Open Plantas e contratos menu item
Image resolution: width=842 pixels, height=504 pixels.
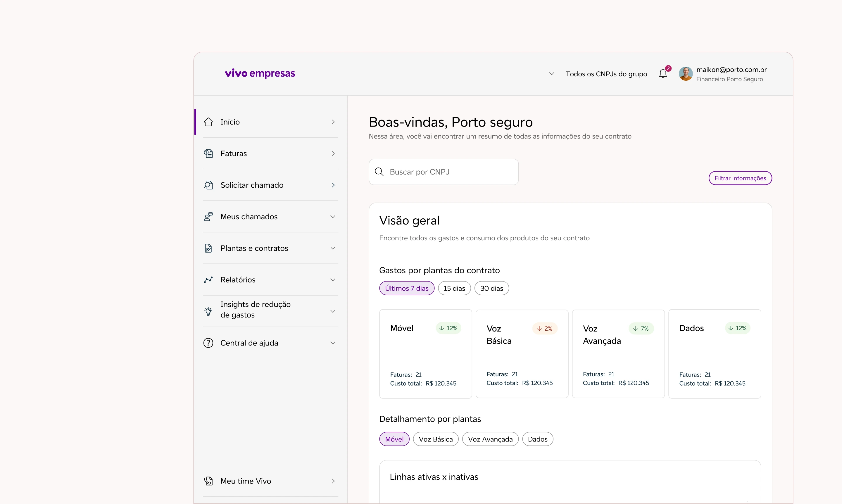(270, 248)
